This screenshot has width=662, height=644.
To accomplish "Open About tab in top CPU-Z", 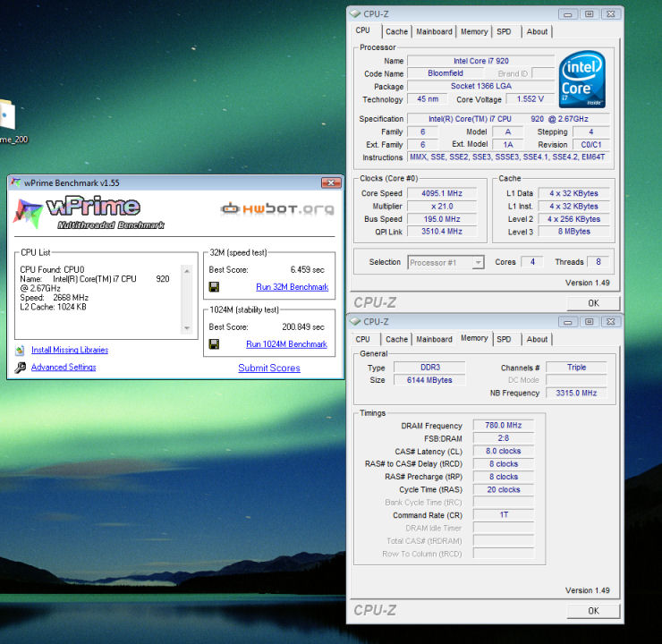I will [x=537, y=31].
